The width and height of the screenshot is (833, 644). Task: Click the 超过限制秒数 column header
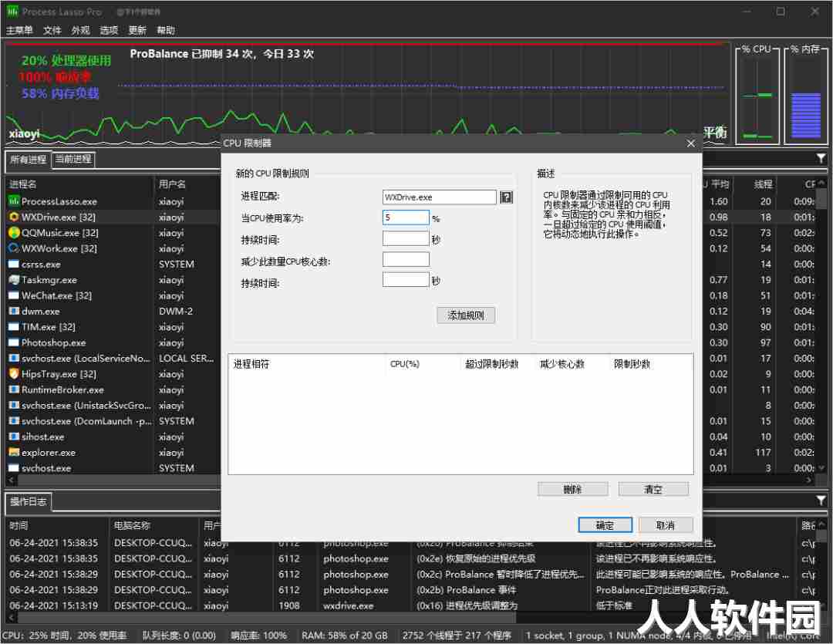coord(497,364)
